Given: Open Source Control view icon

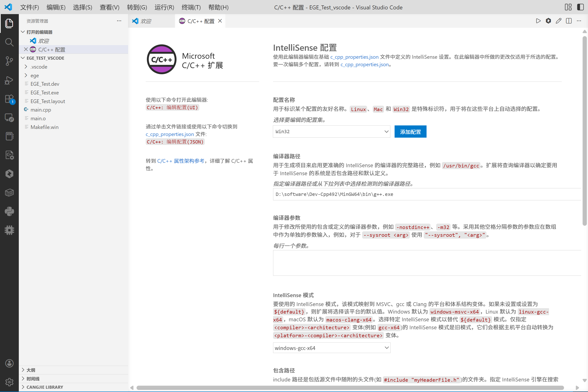Looking at the screenshot, I should pos(9,61).
